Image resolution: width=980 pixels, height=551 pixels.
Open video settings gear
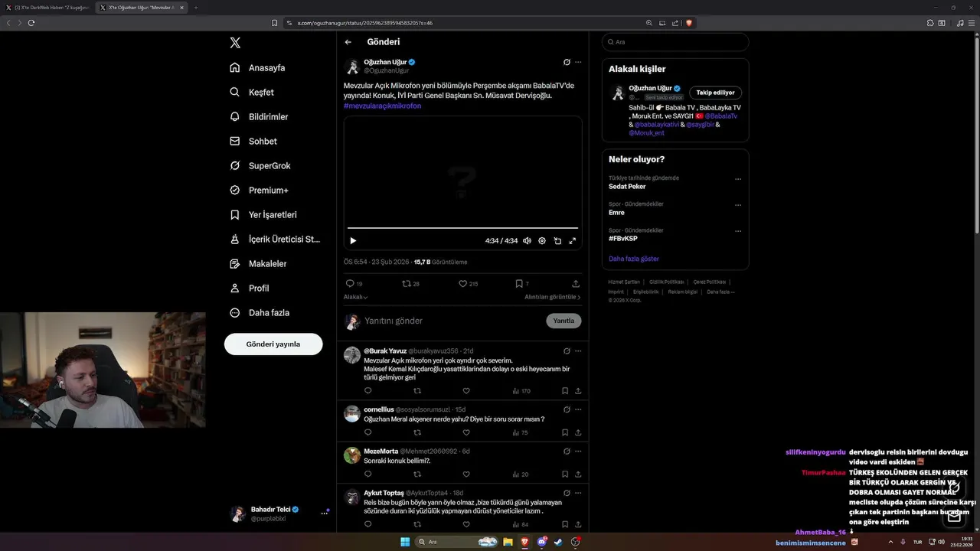(x=542, y=240)
